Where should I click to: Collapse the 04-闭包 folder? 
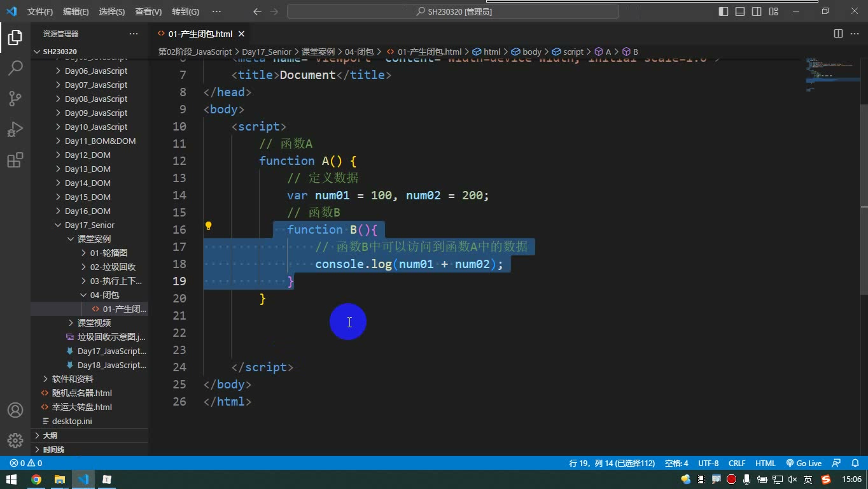click(x=89, y=295)
